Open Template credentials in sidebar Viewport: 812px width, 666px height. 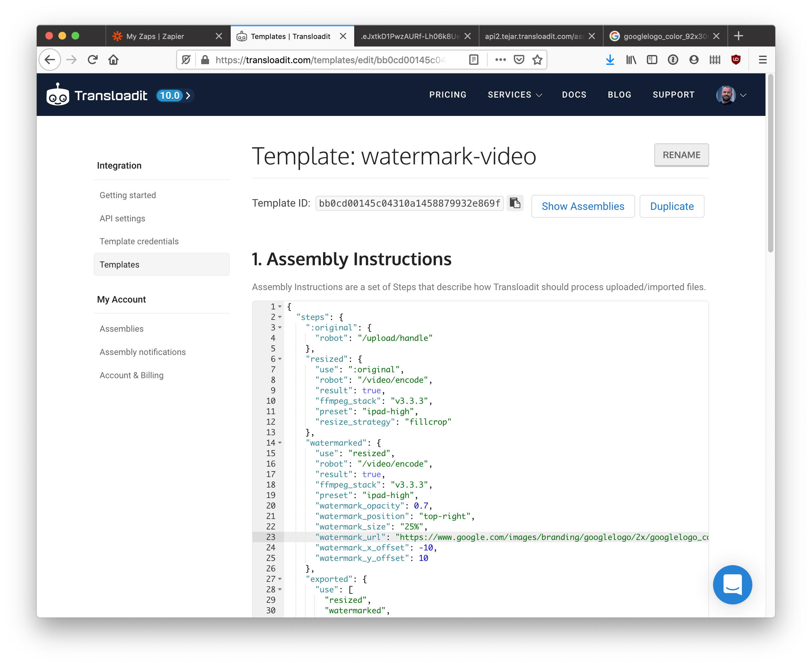pyautogui.click(x=139, y=241)
